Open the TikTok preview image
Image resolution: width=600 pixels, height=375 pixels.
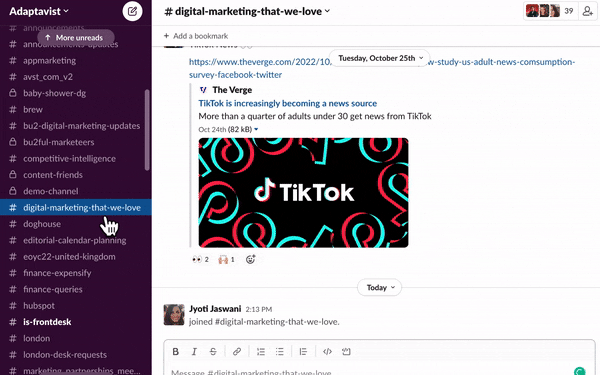(x=303, y=192)
